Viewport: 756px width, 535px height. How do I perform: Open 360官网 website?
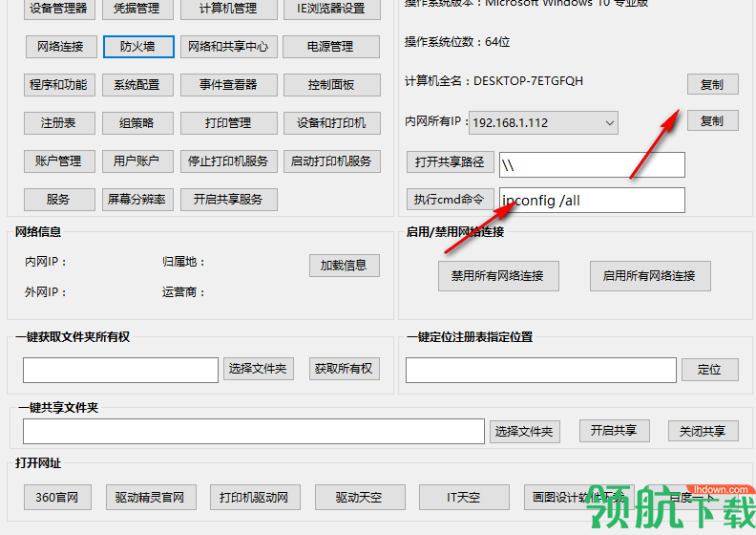coord(57,498)
